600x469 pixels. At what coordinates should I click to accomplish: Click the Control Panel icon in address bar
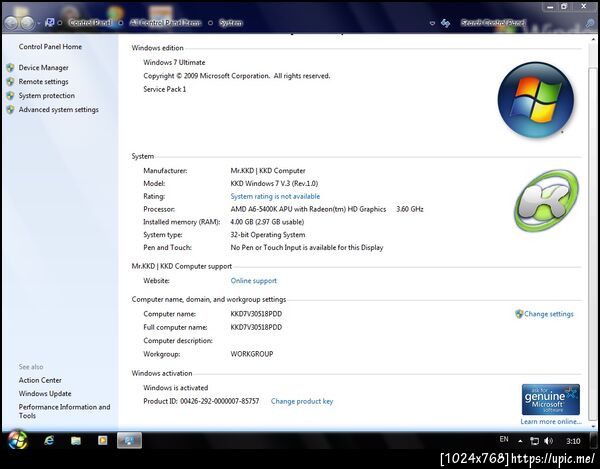[x=49, y=23]
